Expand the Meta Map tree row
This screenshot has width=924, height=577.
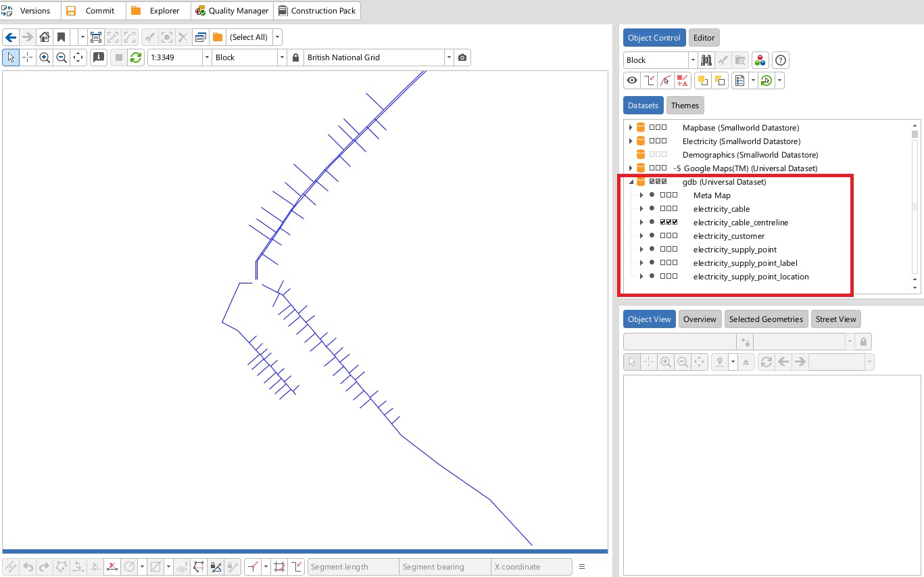click(x=641, y=195)
